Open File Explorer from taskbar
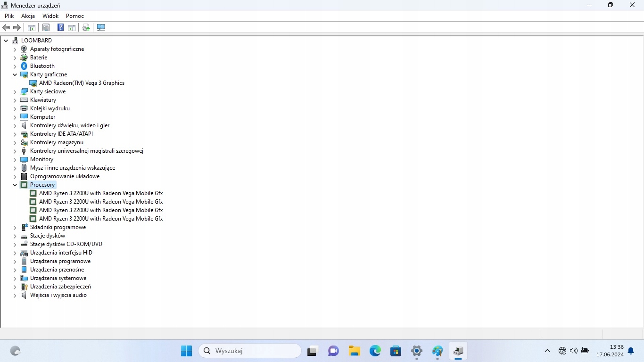 pos(355,351)
